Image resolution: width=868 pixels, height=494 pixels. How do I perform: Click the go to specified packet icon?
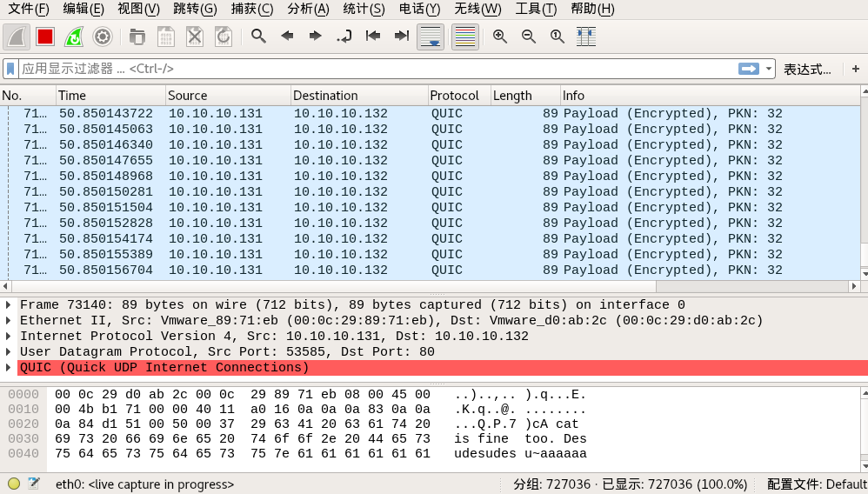click(x=344, y=37)
